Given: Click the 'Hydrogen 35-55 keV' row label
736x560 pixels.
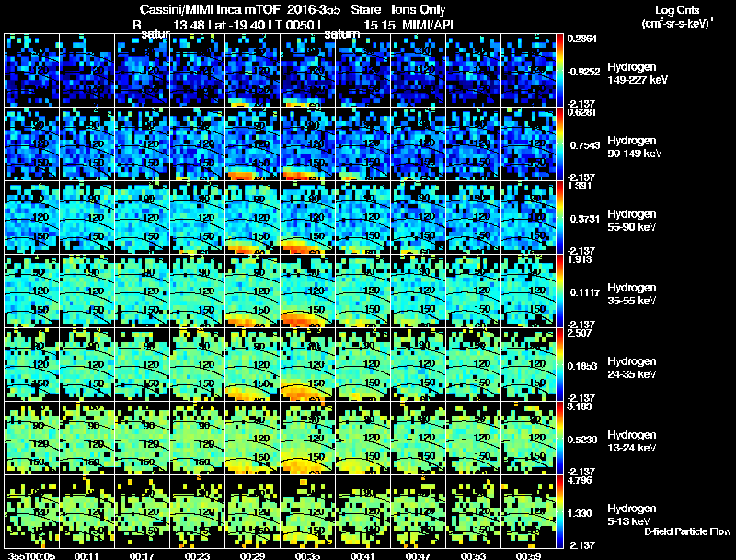Looking at the screenshot, I should pos(632,294).
